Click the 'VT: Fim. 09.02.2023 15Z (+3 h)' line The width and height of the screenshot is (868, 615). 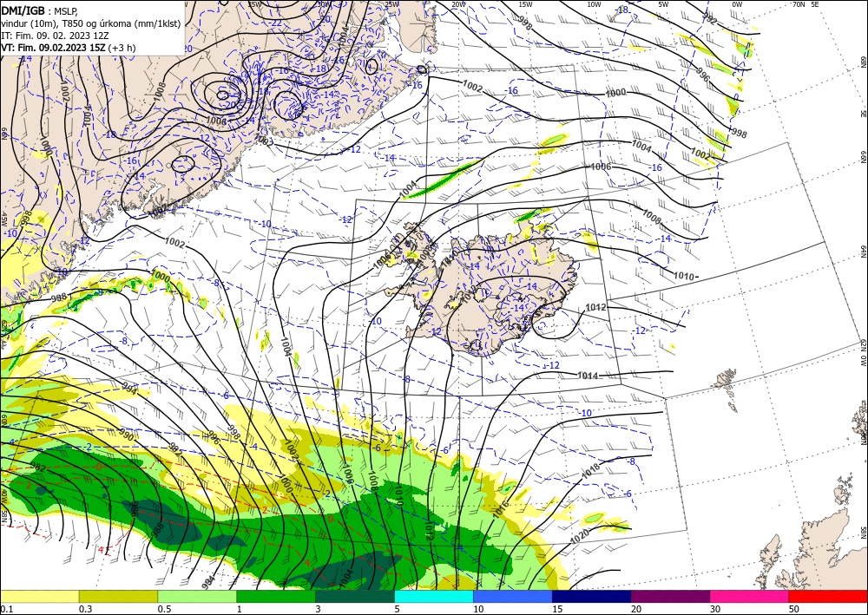68,48
